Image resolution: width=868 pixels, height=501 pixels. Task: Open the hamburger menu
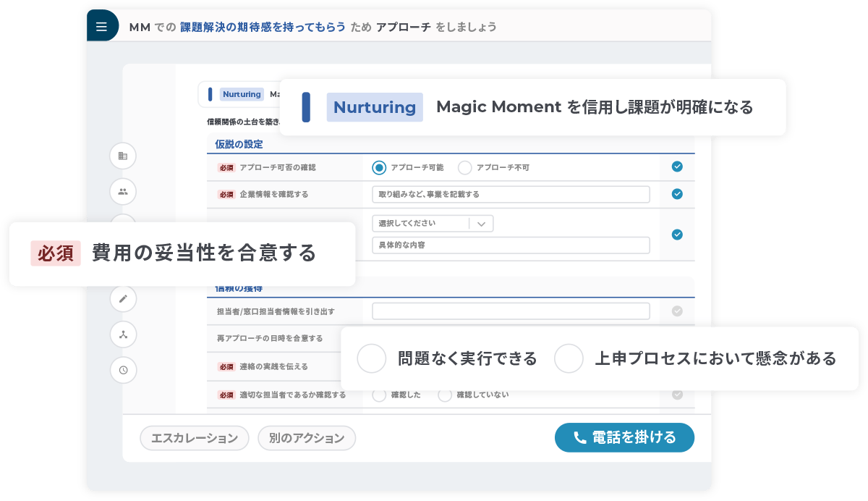coord(101,27)
